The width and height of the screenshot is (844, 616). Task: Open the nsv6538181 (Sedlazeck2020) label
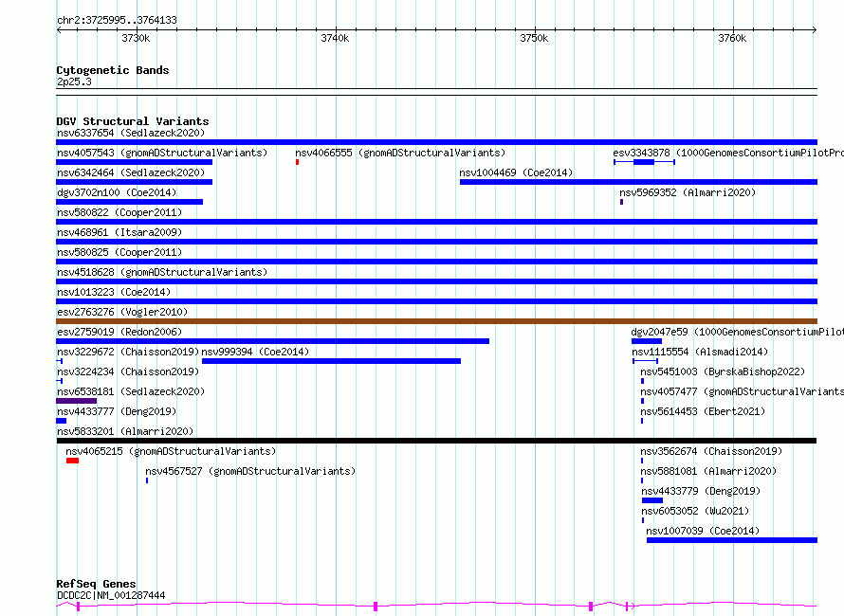click(x=131, y=391)
